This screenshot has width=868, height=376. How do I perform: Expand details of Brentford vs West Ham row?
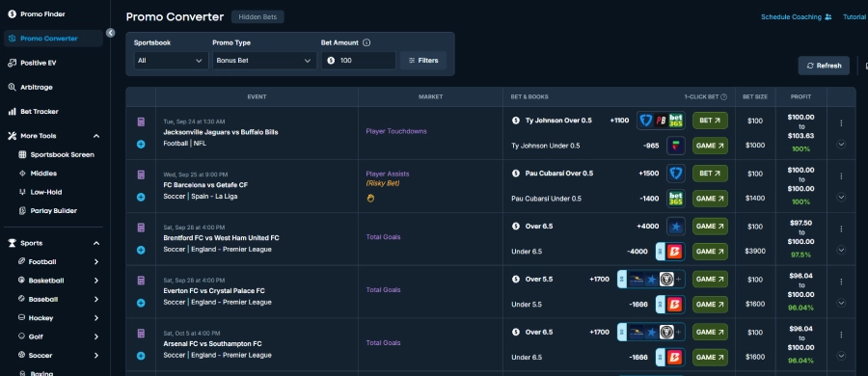click(x=841, y=250)
